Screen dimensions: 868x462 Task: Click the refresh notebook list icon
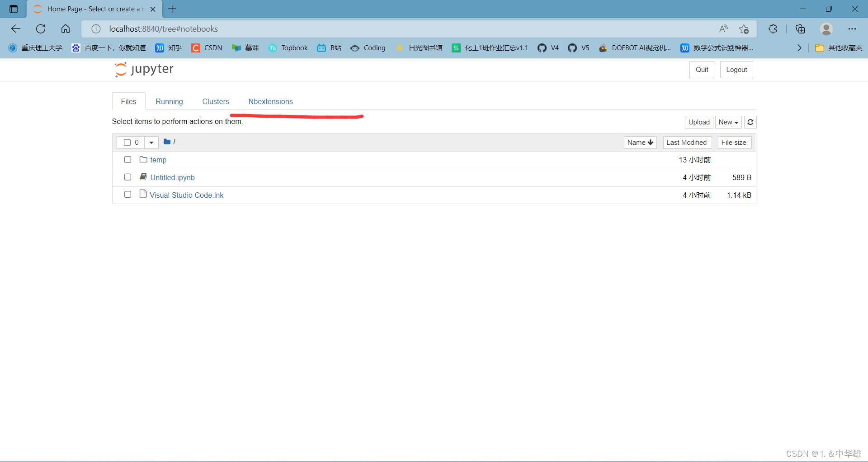tap(750, 122)
